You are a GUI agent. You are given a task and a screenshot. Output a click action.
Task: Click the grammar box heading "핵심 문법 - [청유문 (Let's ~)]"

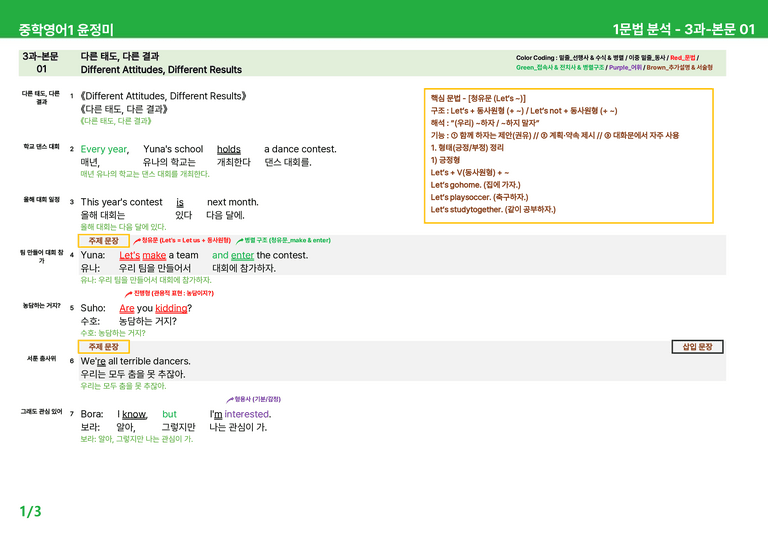(478, 98)
